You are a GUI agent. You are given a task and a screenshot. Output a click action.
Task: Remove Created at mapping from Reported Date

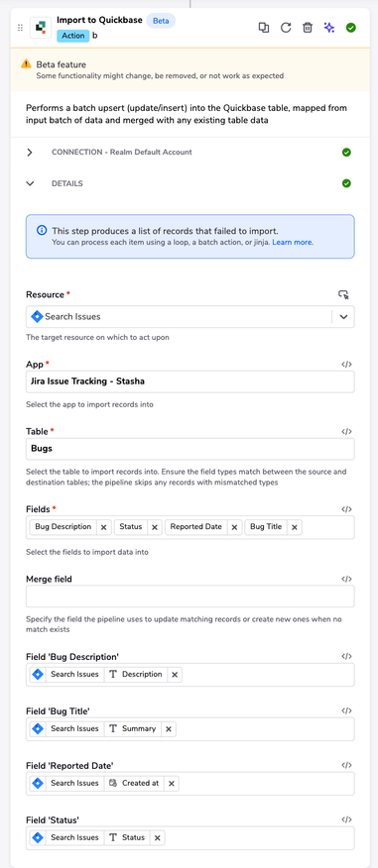click(172, 784)
